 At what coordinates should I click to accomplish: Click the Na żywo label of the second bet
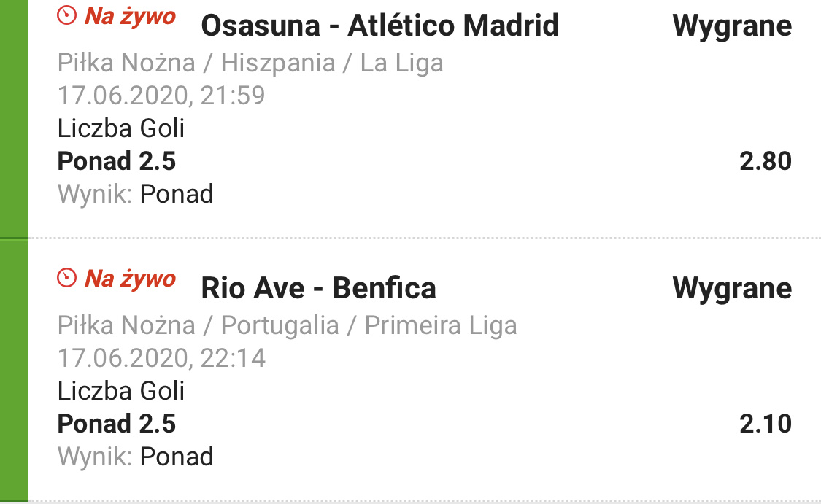pos(130,279)
